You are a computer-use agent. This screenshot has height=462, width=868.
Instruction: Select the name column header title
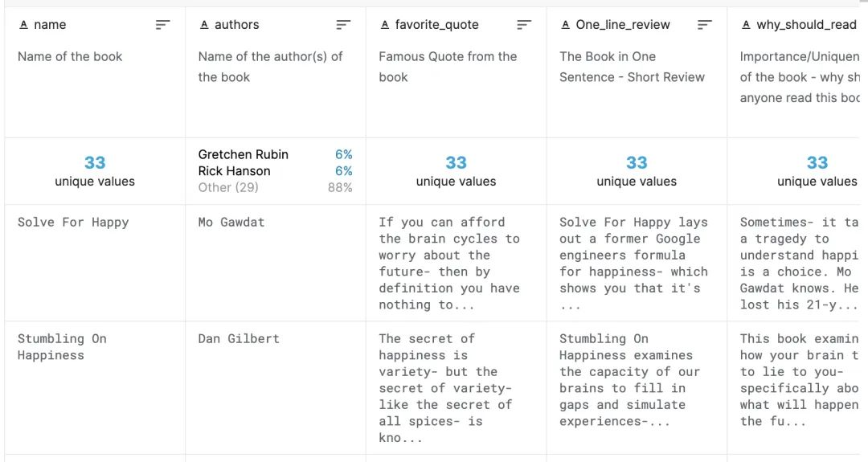(x=50, y=25)
